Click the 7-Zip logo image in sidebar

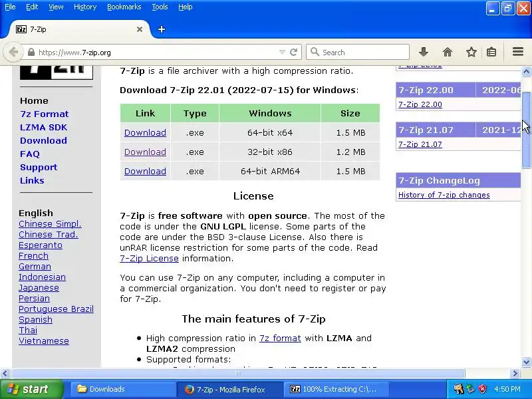pos(57,72)
